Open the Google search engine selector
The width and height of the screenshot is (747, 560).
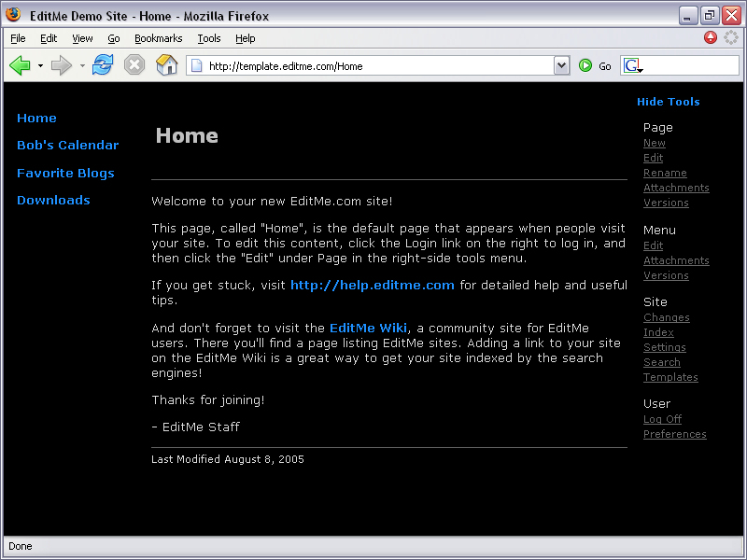[633, 65]
